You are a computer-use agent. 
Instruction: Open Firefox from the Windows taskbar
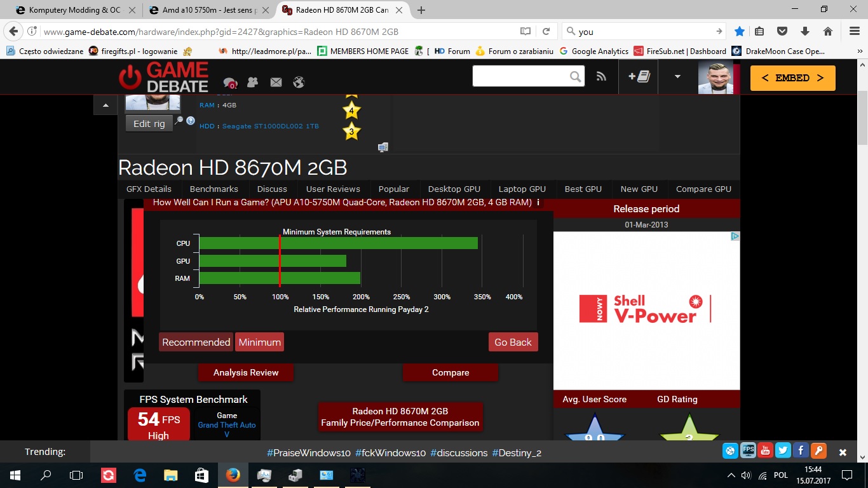click(x=233, y=475)
